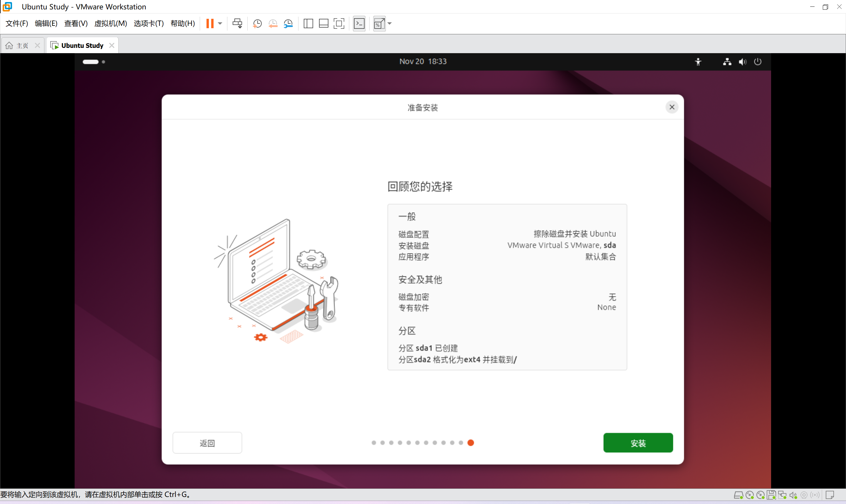Image resolution: width=846 pixels, height=504 pixels.
Task: Click the Nov 20 18:33 clock
Action: pos(422,61)
